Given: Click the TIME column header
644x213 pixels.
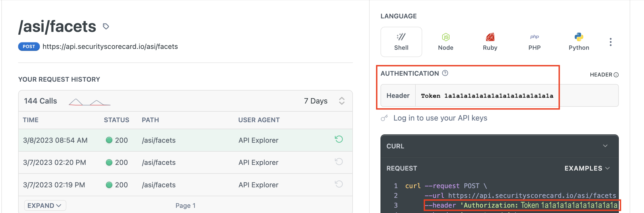Looking at the screenshot, I should (31, 120).
